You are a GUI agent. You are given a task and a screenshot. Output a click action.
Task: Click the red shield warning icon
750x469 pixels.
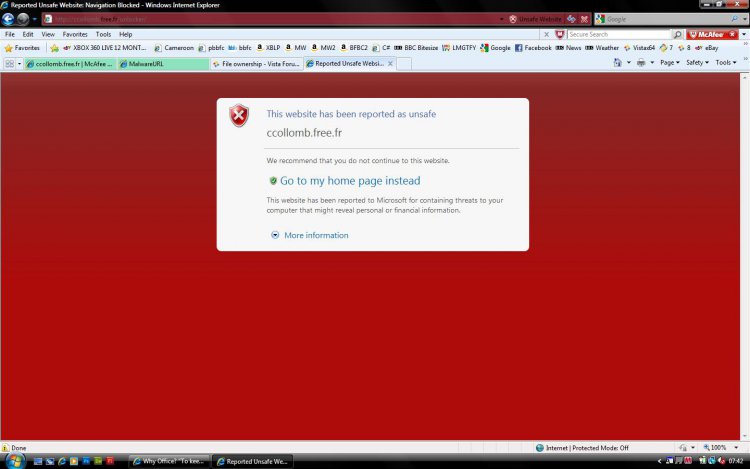(239, 115)
